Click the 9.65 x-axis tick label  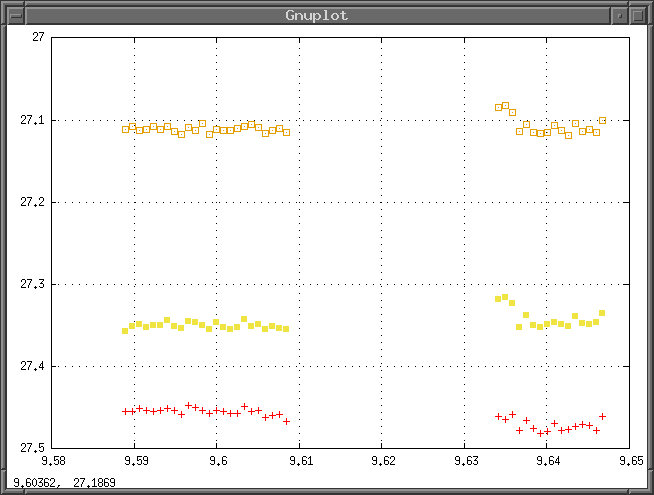coord(630,463)
